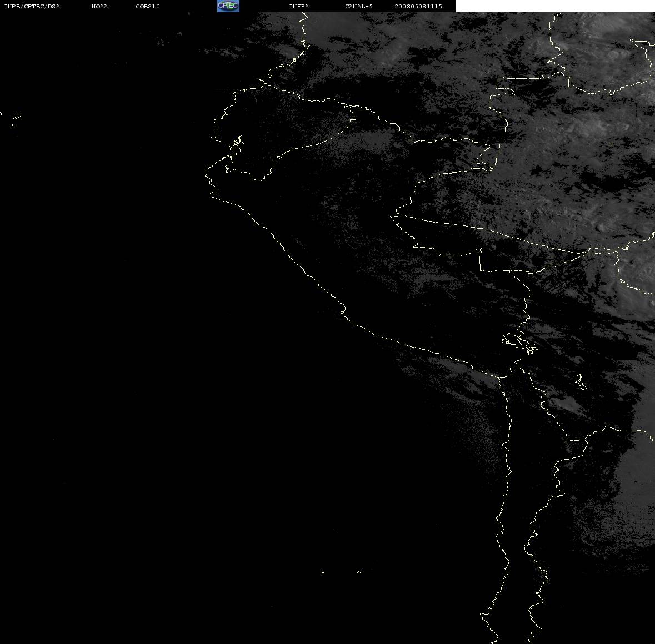
Task: Click the Lake Poopó outline in Bolivia
Action: 581,381
